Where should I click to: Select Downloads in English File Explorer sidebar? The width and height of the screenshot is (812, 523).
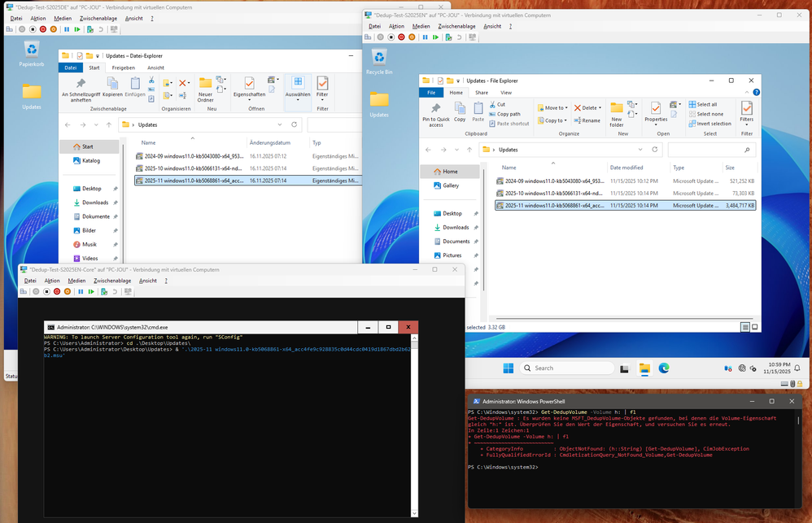click(x=456, y=227)
